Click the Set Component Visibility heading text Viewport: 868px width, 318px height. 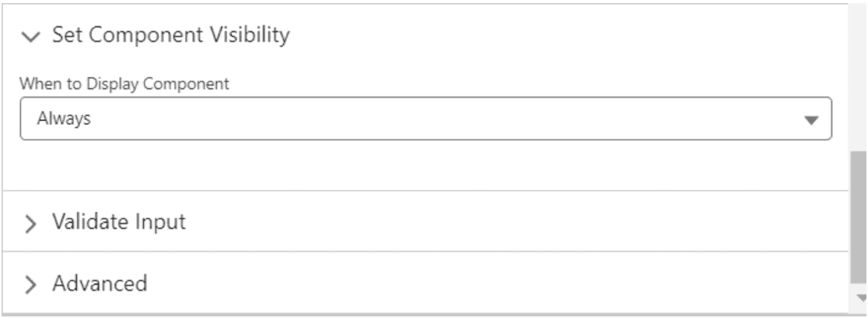click(x=170, y=35)
